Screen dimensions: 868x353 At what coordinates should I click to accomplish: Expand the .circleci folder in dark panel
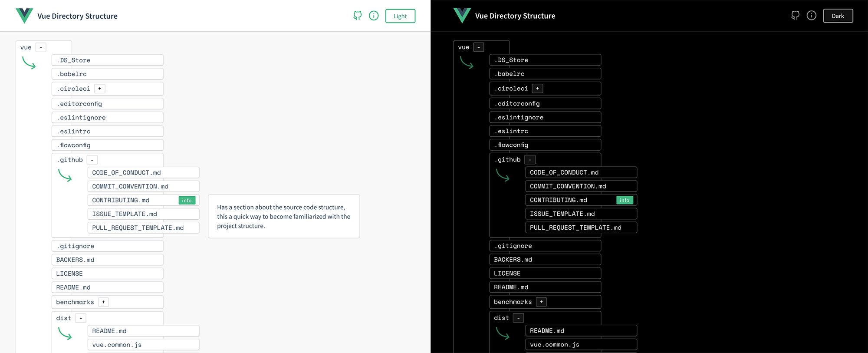pyautogui.click(x=538, y=89)
